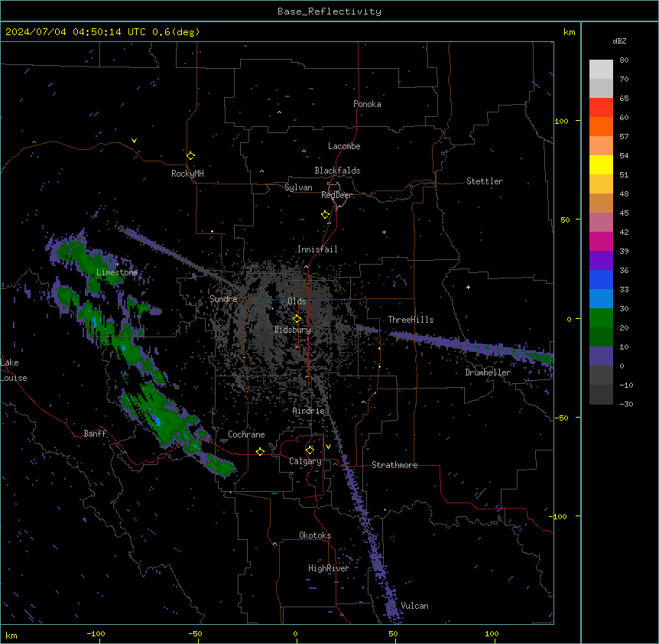This screenshot has height=644, width=659.
Task: Click the Vulcan label
Action: [x=414, y=606]
